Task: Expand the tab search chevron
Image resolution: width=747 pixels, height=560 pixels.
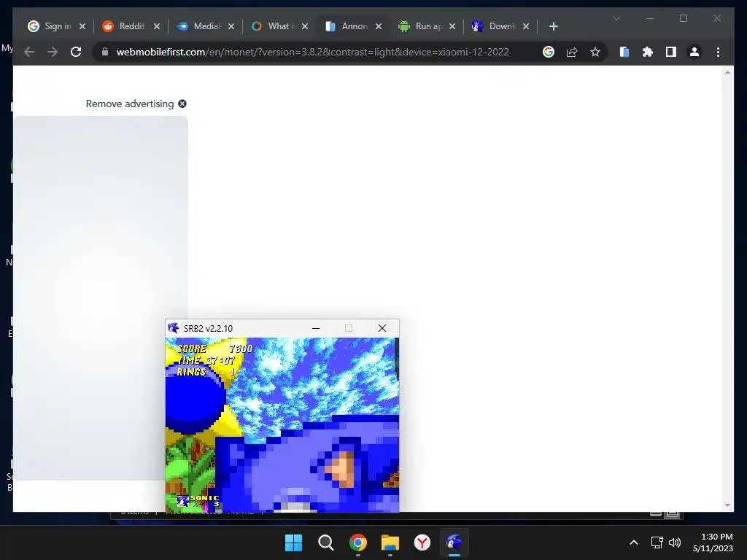Action: pyautogui.click(x=616, y=18)
